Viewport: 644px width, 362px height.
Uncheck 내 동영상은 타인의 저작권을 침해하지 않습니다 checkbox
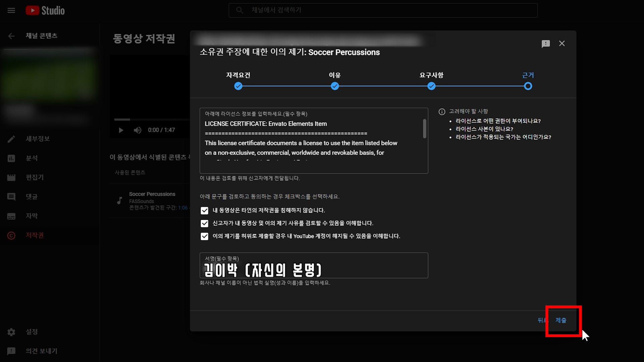(x=204, y=210)
